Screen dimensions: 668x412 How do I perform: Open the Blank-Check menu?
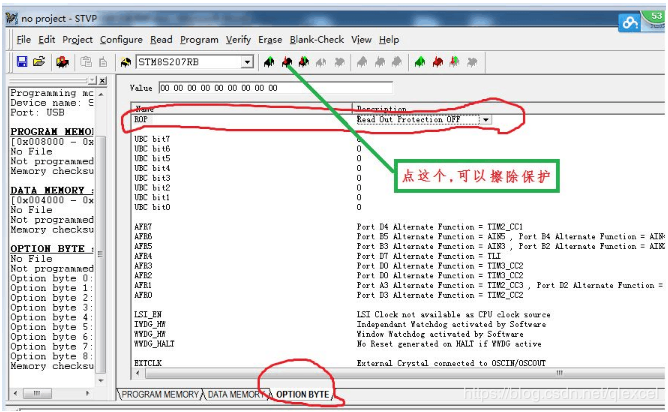(x=317, y=40)
